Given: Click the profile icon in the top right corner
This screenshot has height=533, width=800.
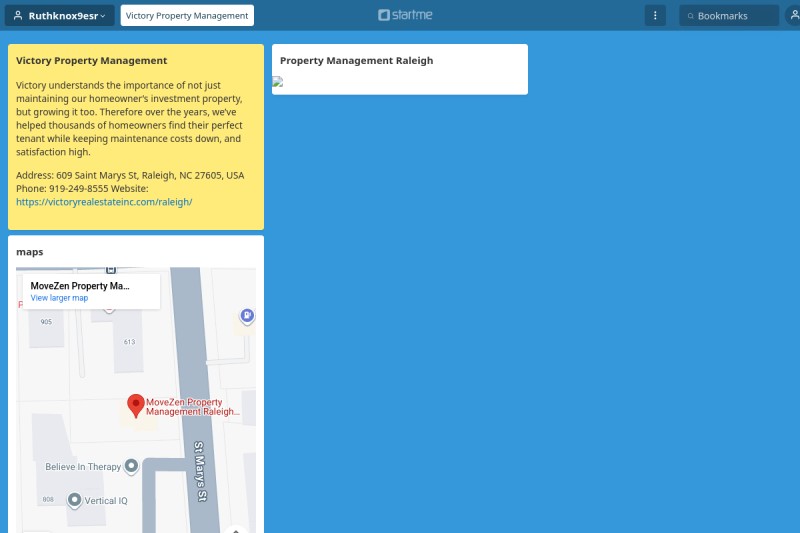Looking at the screenshot, I should [794, 15].
